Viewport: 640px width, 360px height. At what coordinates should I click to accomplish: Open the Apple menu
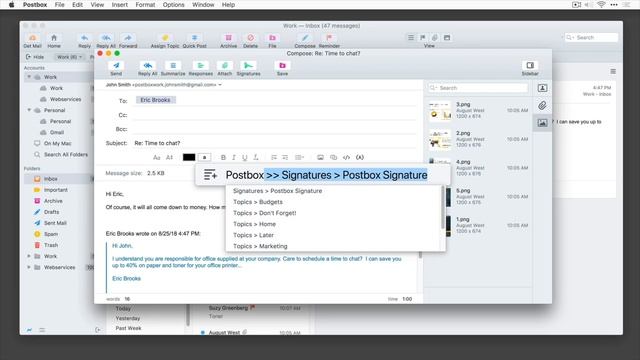11,5
